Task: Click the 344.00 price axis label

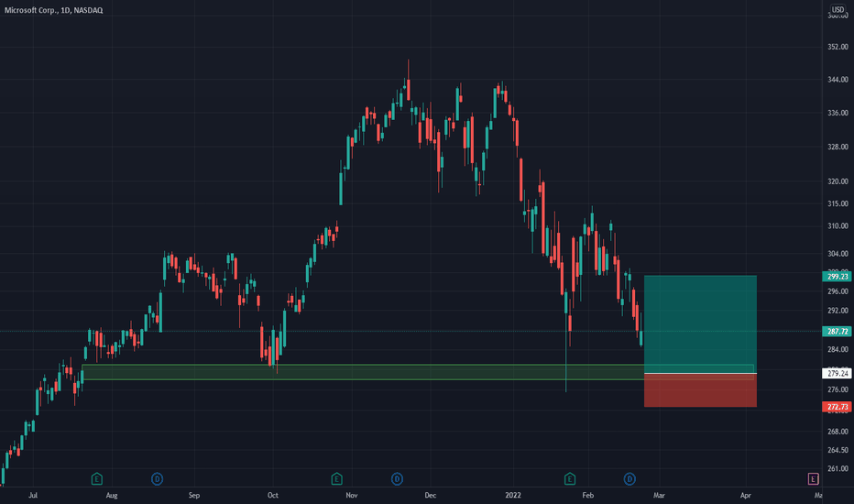Action: pos(838,80)
